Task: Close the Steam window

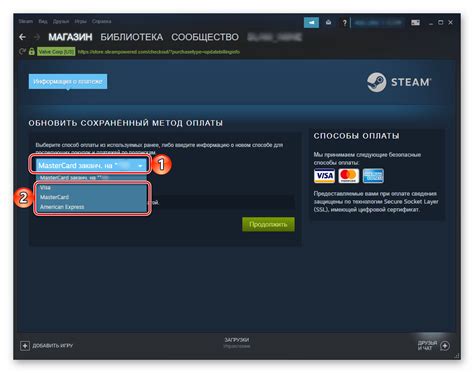Action: (451, 23)
